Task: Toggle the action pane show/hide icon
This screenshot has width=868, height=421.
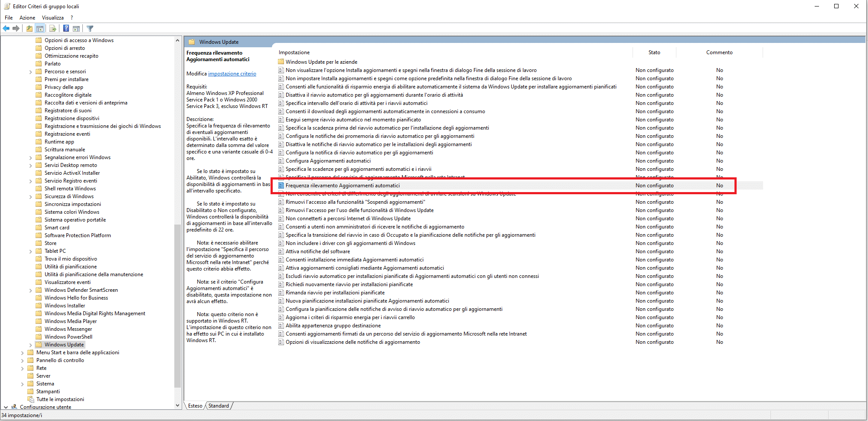Action: click(x=76, y=29)
